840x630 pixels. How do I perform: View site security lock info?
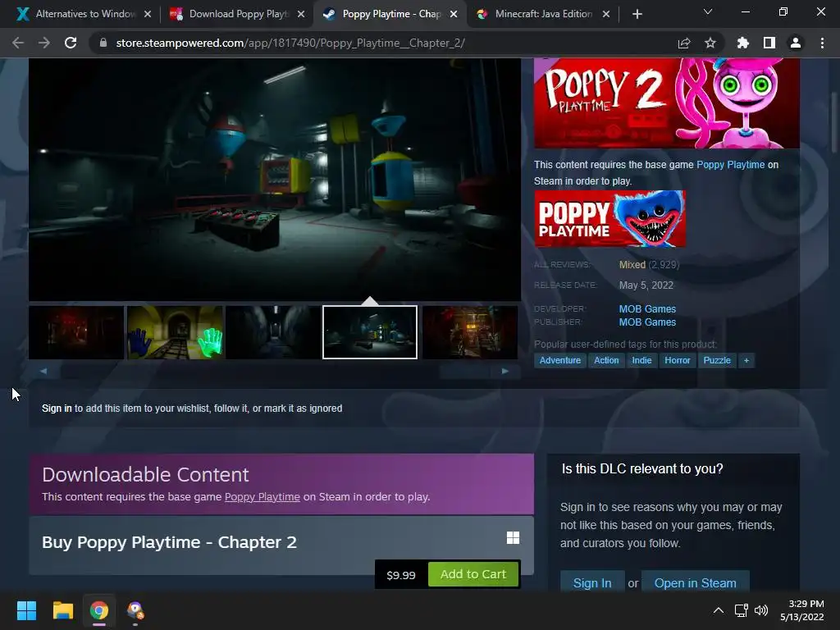pos(103,43)
